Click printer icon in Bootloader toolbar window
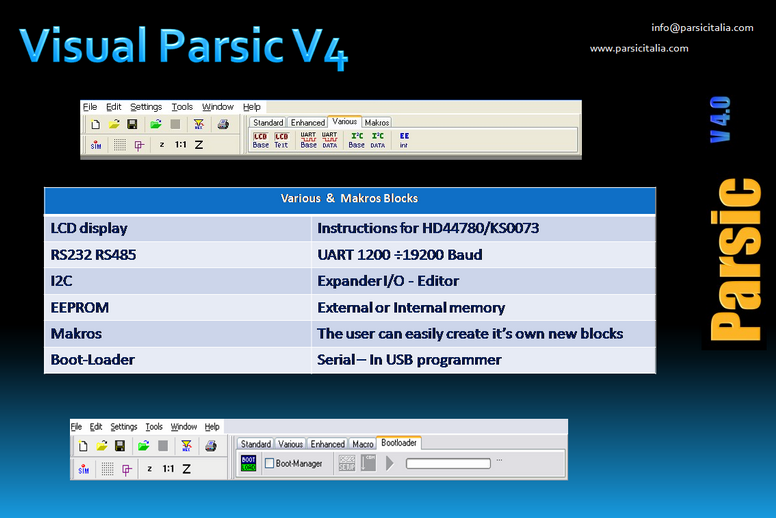Image resolution: width=776 pixels, height=518 pixels. [x=211, y=446]
